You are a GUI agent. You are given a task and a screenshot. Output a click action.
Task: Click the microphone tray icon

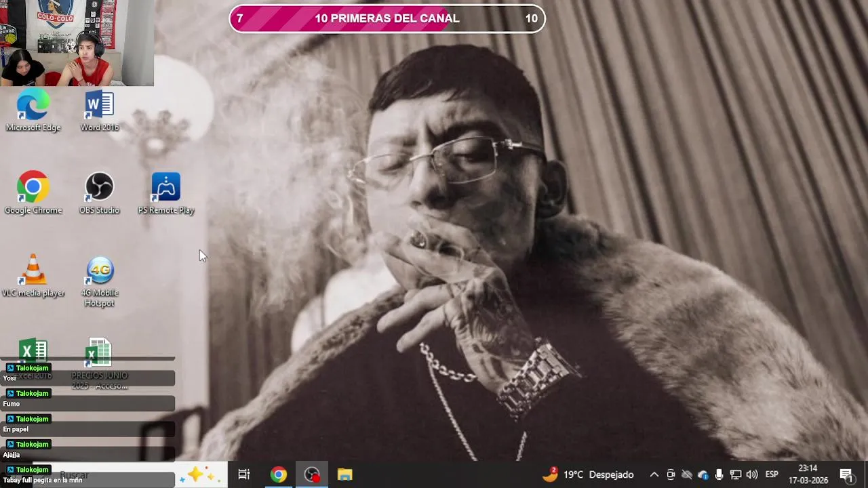[719, 474]
